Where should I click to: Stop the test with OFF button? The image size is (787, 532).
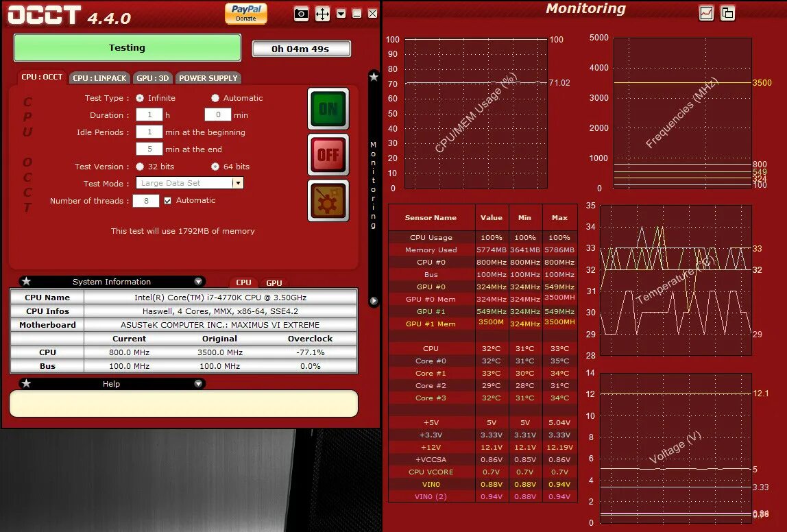pyautogui.click(x=328, y=154)
